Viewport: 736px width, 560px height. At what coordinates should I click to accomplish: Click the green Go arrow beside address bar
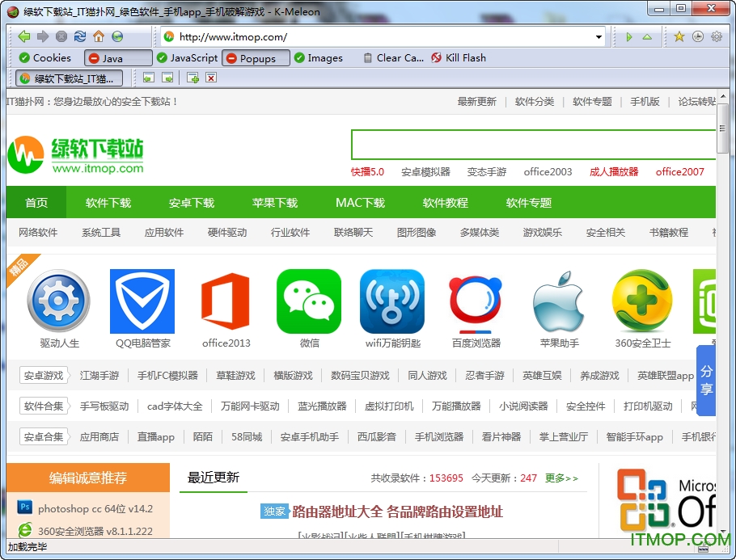pos(629,37)
